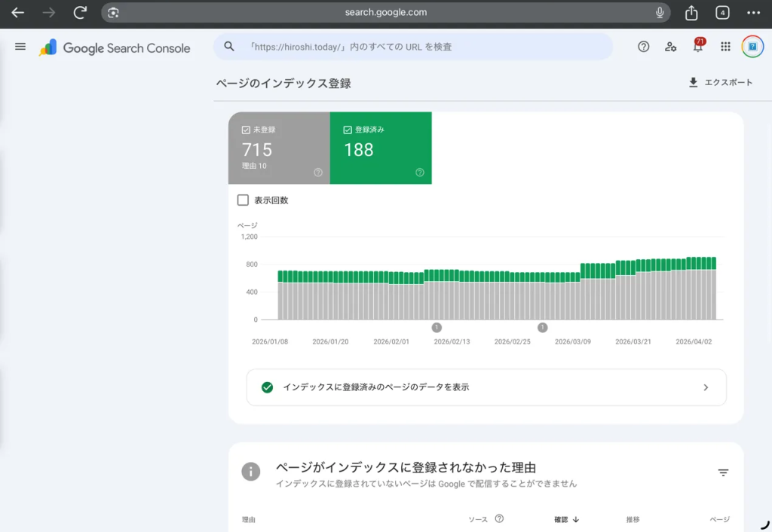Click the Google account avatar
This screenshot has height=532, width=772.
[752, 47]
